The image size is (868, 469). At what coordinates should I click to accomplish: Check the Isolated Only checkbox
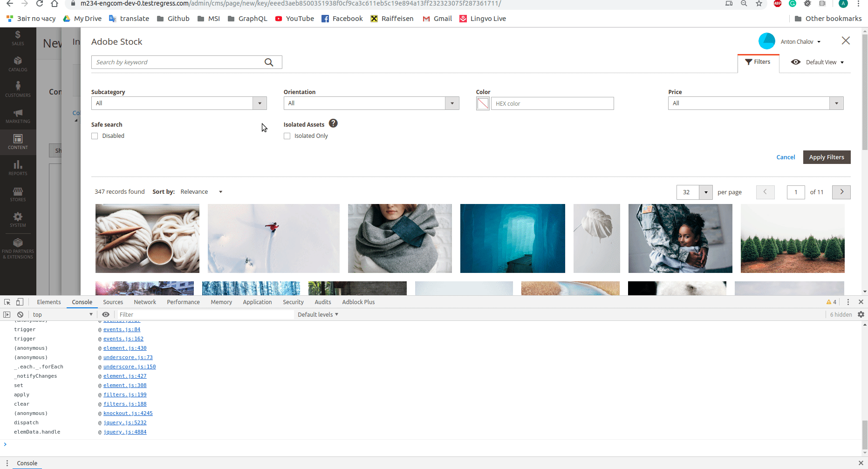pyautogui.click(x=287, y=136)
